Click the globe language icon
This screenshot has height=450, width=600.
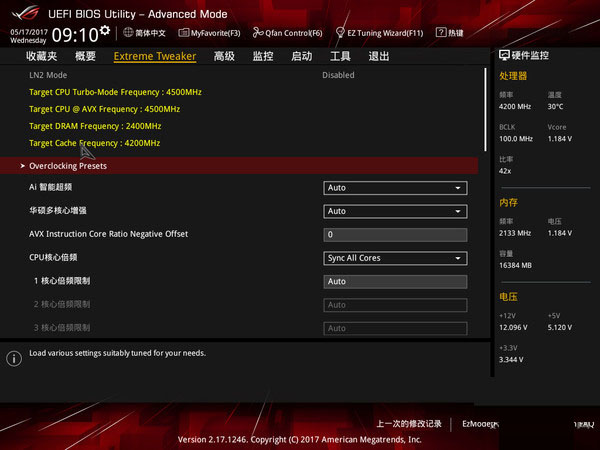128,33
